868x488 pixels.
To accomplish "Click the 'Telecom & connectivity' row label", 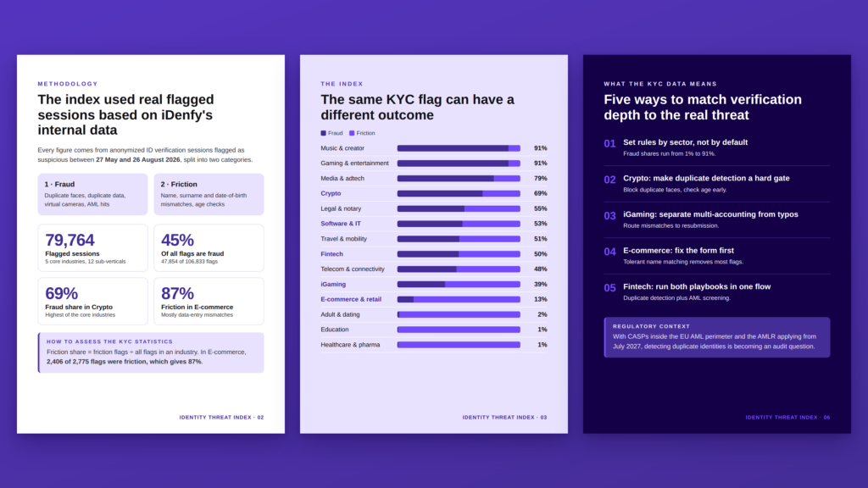I will 352,269.
